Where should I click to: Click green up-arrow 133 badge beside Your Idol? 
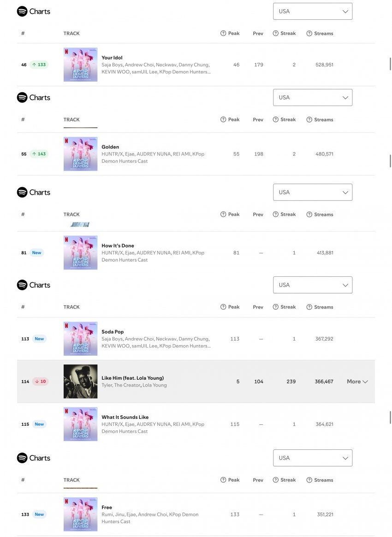(x=39, y=65)
